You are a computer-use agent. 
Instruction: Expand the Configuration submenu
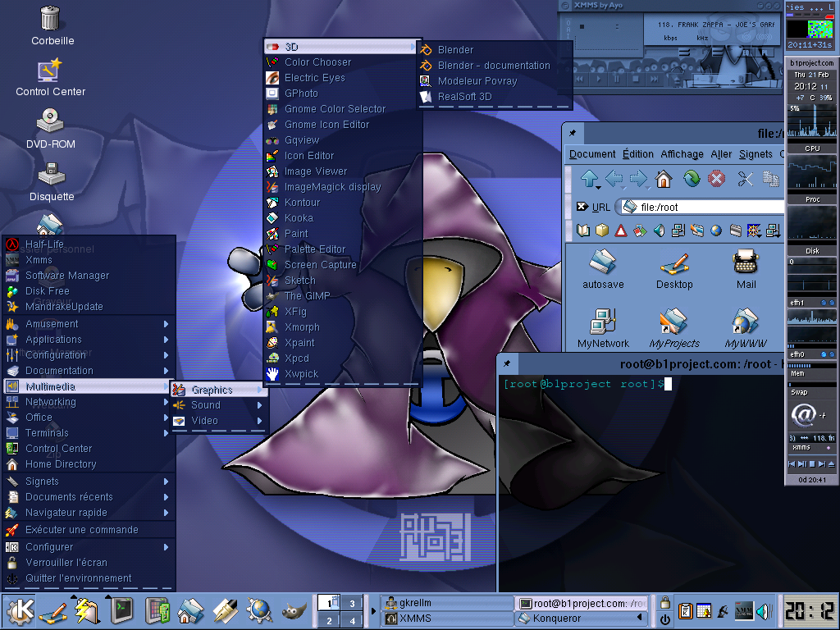point(89,354)
